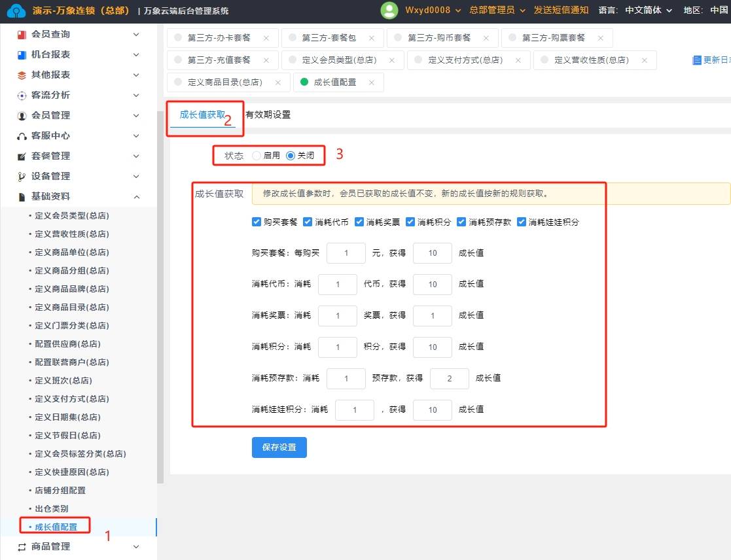The image size is (731, 560).
Task: Click the 设备管理 sidebar icon
Action: 22,176
